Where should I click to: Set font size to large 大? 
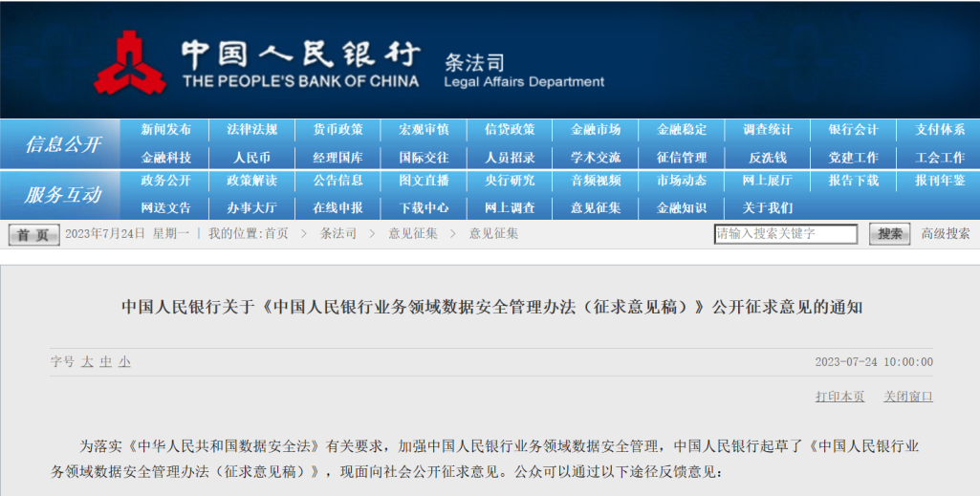[87, 362]
